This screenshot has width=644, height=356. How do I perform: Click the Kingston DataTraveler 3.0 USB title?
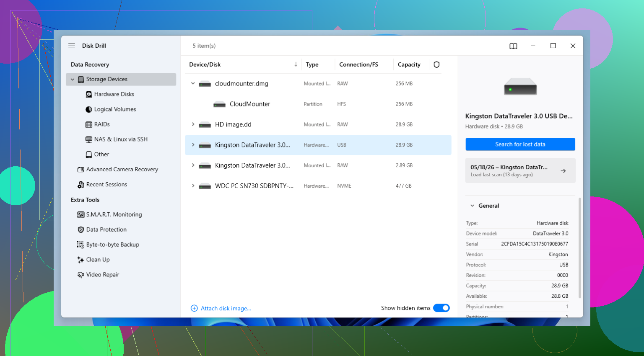point(519,116)
